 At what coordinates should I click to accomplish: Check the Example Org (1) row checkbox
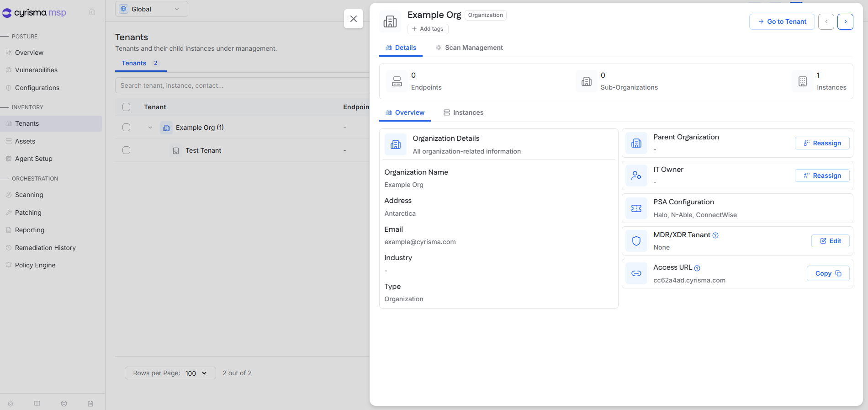pos(127,128)
